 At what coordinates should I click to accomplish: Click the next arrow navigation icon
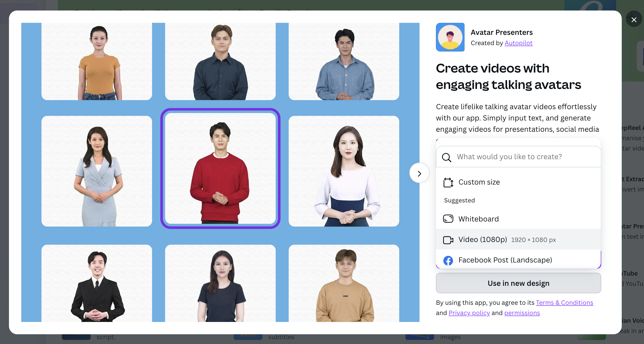(x=419, y=173)
